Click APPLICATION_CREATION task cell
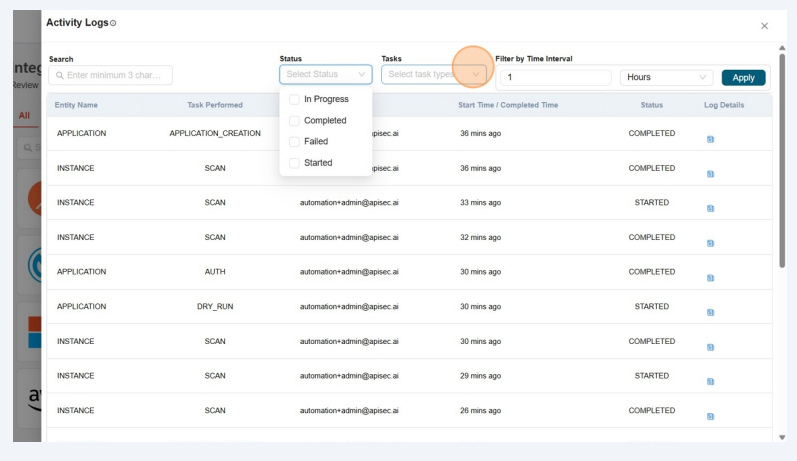 click(215, 133)
